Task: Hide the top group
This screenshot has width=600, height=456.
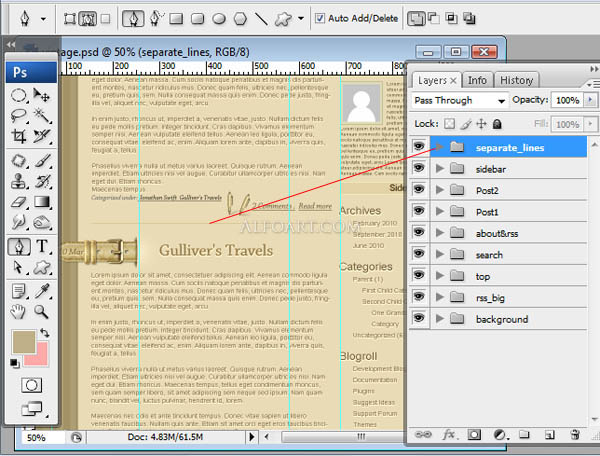Action: tap(419, 275)
